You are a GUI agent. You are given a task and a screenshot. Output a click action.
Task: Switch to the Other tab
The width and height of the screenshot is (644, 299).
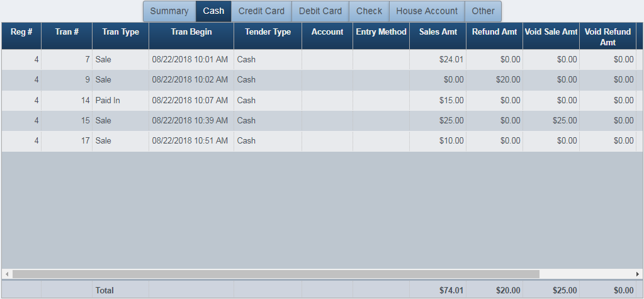(x=483, y=11)
